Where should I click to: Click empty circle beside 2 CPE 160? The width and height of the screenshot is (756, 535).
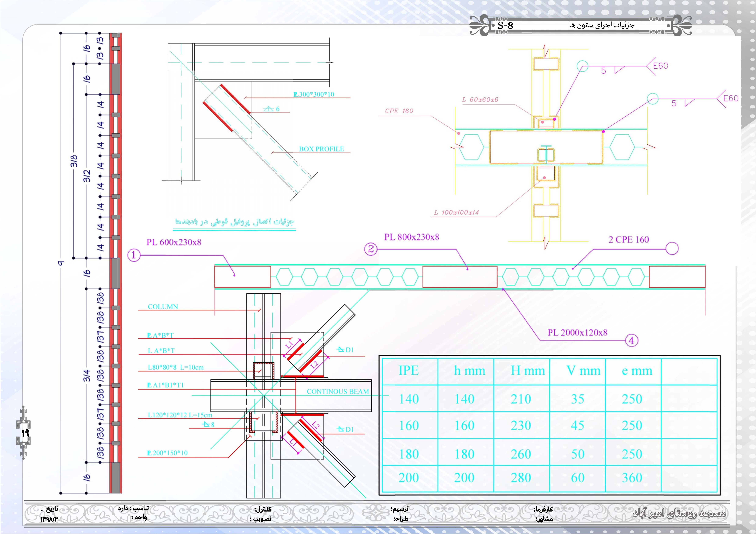[672, 248]
